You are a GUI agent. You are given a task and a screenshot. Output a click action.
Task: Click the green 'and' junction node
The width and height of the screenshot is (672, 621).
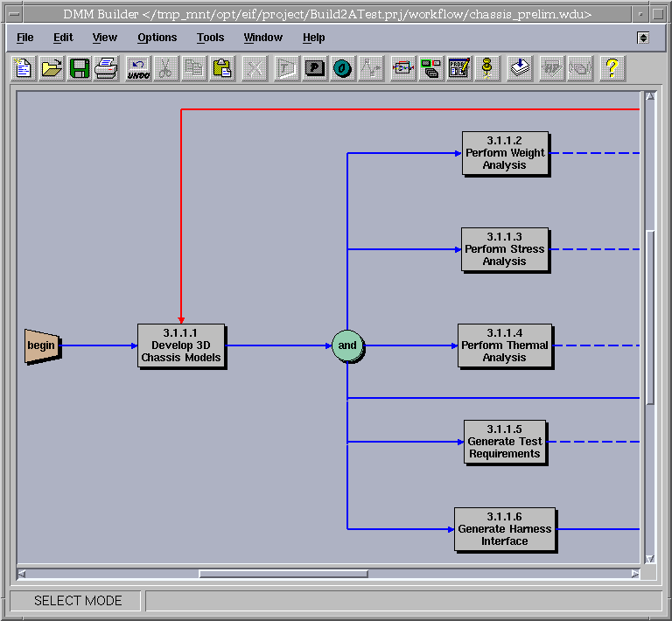(x=347, y=345)
